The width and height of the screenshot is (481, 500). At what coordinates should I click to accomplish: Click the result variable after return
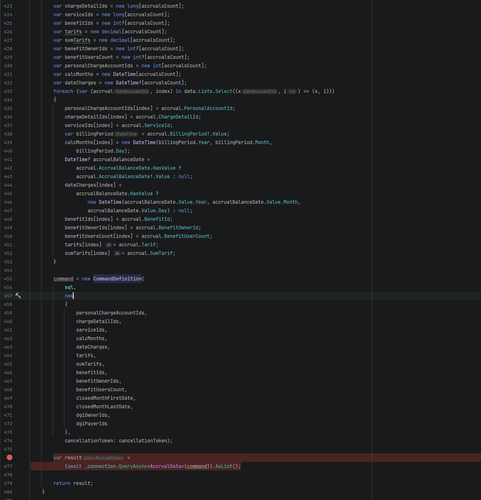coord(82,483)
